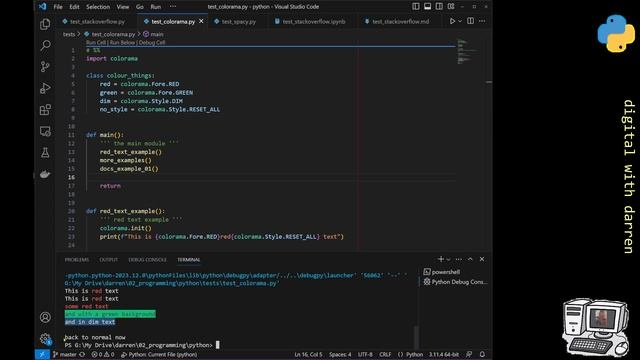Maximize the panel with chevron up
The height and width of the screenshot is (360, 640).
(x=470, y=259)
